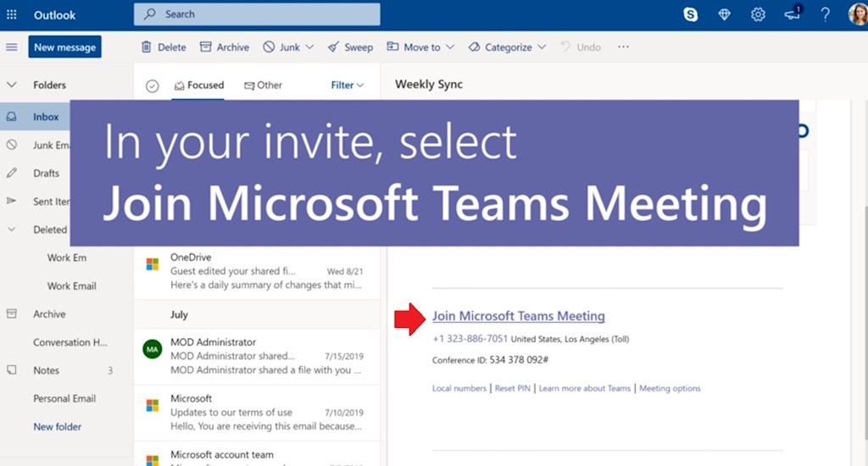868x466 pixels.
Task: Click the search magnifier icon
Action: (149, 14)
